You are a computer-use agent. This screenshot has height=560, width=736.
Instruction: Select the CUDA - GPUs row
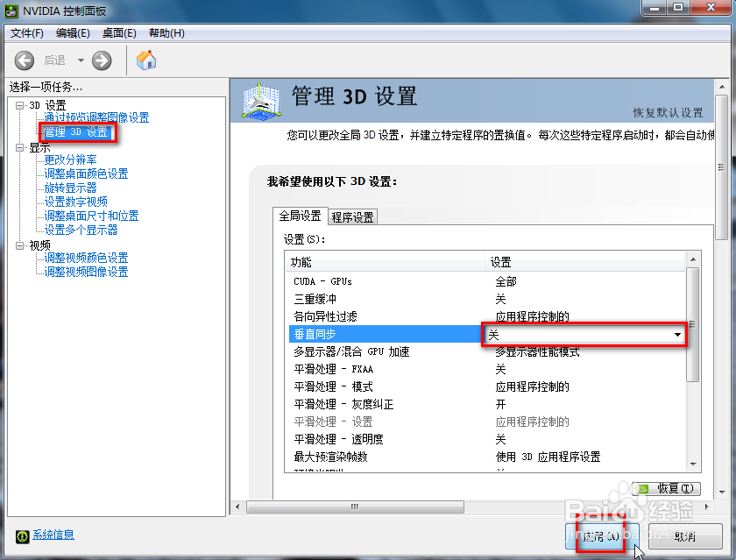coord(487,281)
